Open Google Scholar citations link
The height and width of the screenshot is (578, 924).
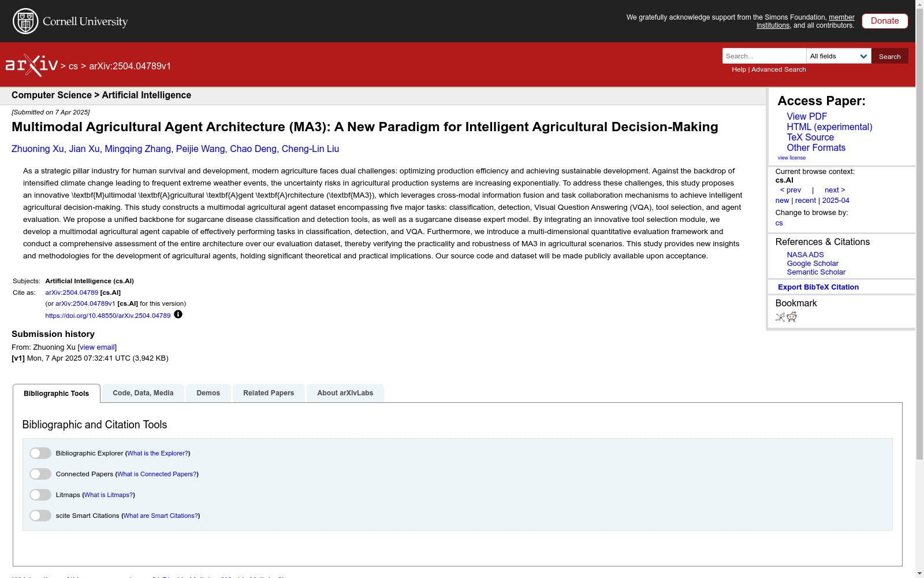813,264
